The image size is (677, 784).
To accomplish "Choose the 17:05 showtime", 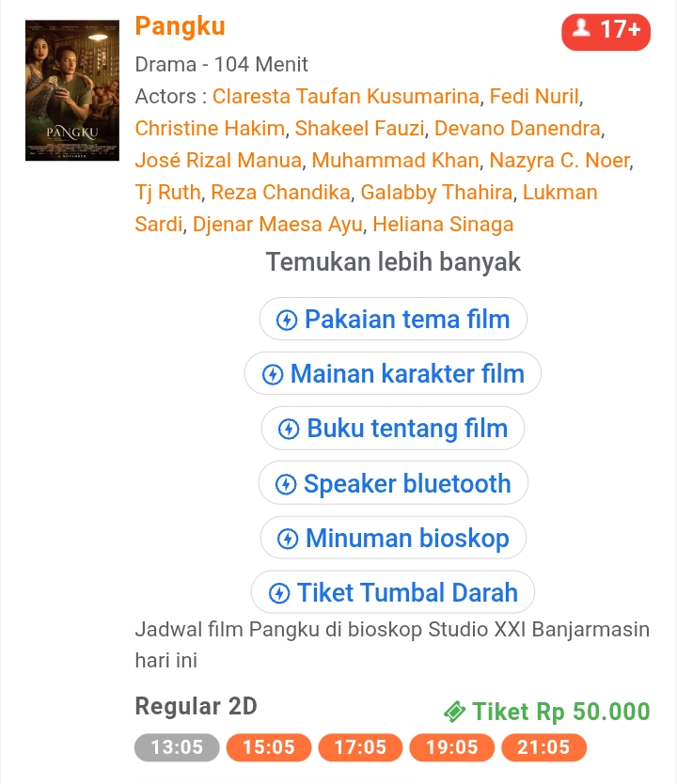I will tap(361, 747).
